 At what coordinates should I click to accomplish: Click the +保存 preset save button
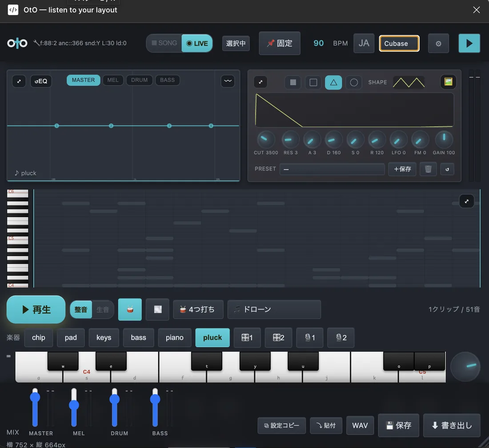[402, 169]
